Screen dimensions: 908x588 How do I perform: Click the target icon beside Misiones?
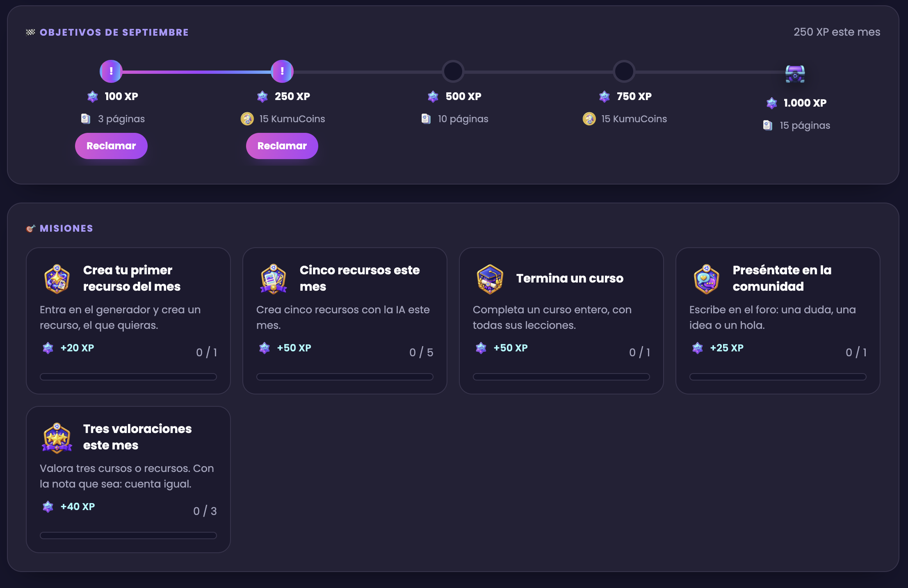31,228
